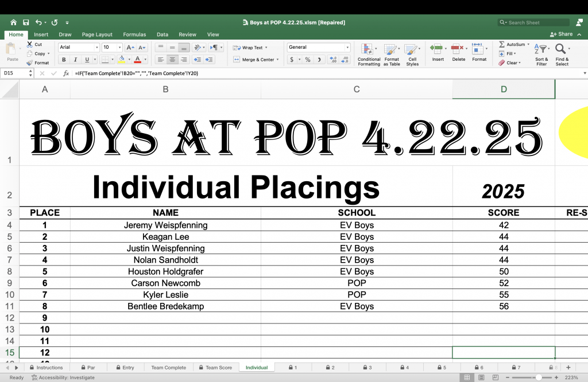The image size is (588, 382).
Task: Click the Paste clipboard icon
Action: 11,49
